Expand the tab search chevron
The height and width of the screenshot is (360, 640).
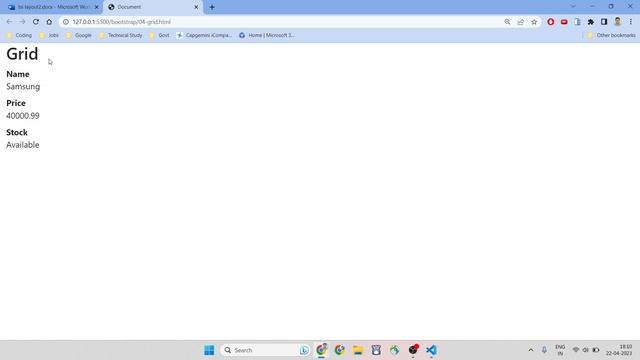pos(573,7)
